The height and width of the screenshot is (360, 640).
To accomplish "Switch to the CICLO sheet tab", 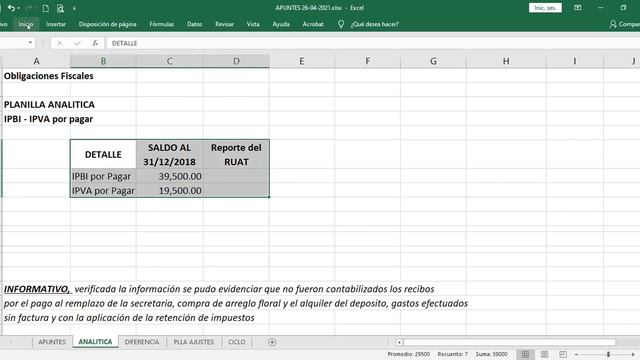I will [237, 342].
